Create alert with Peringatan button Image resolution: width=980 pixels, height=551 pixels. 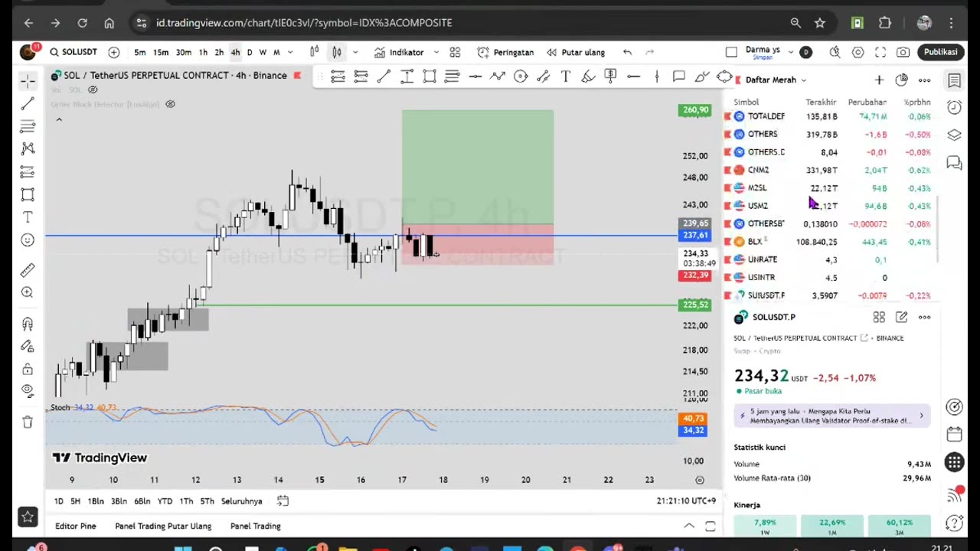click(x=505, y=52)
